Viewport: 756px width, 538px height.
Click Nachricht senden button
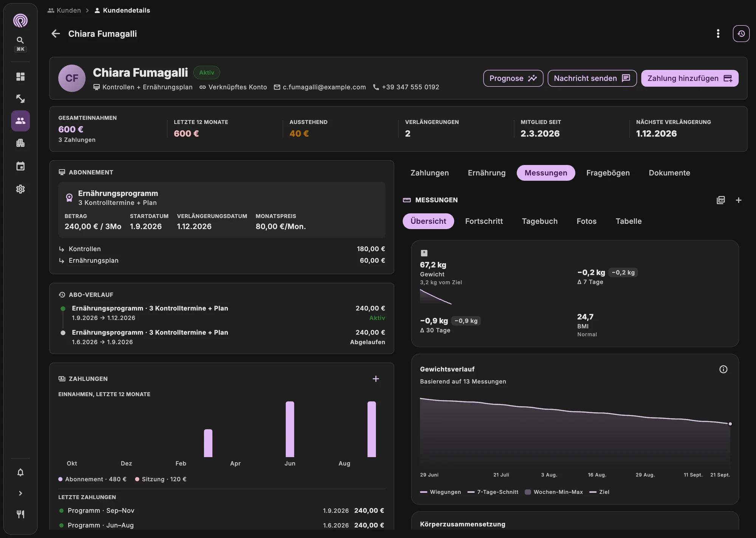click(592, 78)
